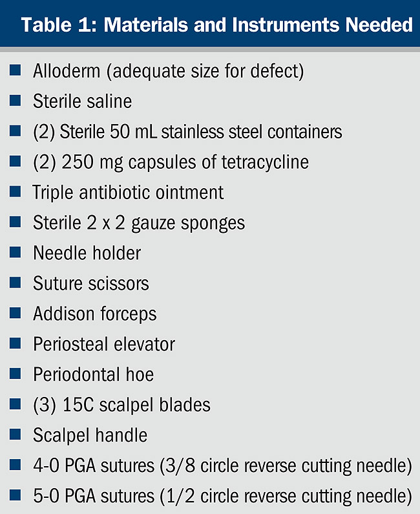Click the bullet beside Alloderm

coord(16,70)
